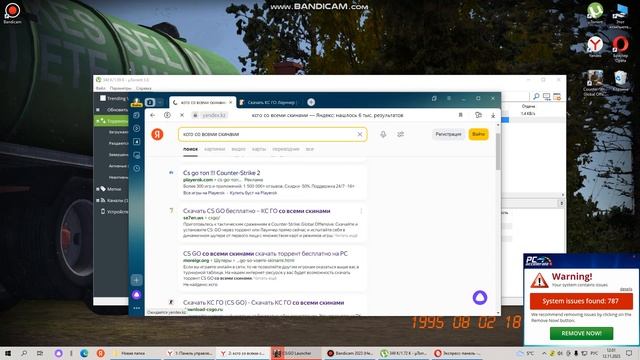The height and width of the screenshot is (360, 640).
Task: Open uTorrent Файл menu
Action: [101, 88]
